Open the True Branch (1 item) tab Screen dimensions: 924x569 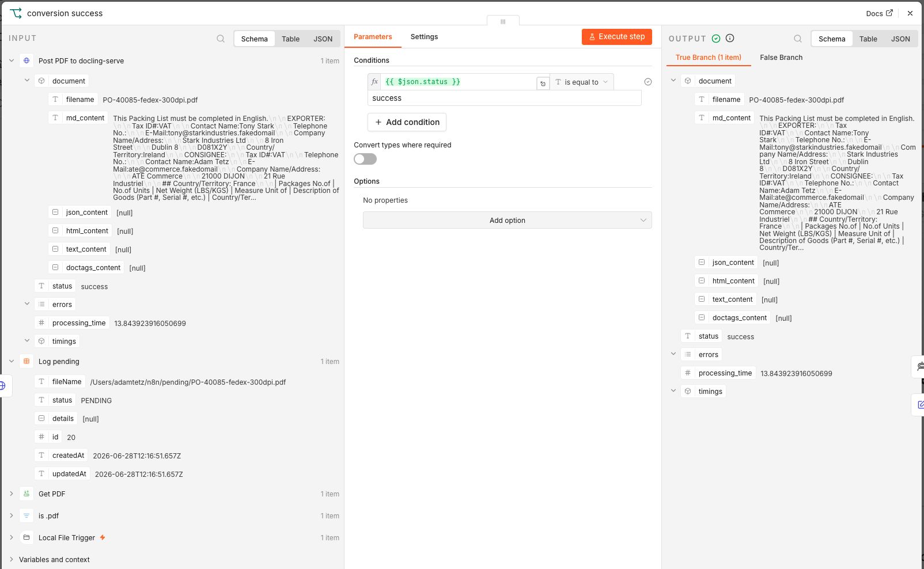tap(709, 58)
